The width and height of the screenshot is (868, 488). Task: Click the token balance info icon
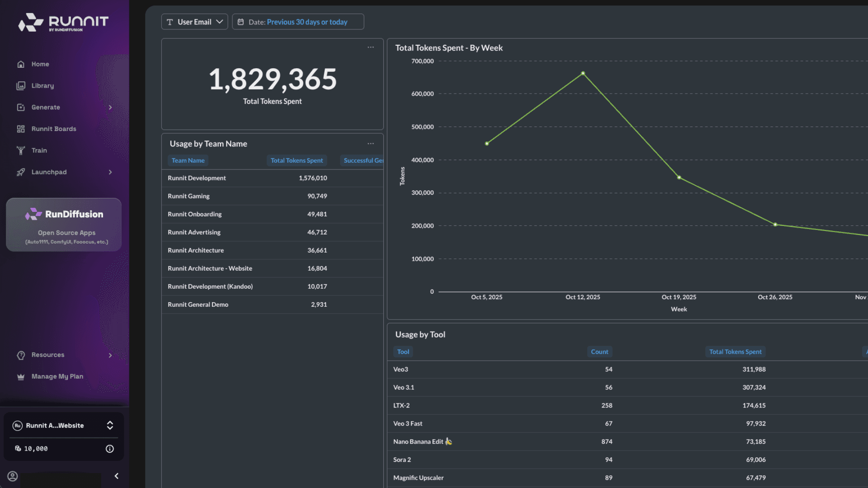(x=110, y=449)
